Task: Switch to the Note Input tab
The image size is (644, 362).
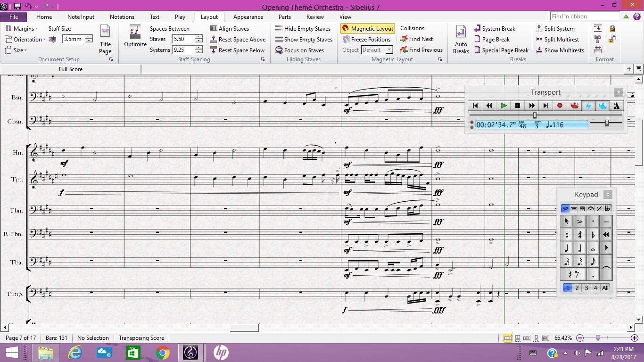Action: [x=81, y=17]
